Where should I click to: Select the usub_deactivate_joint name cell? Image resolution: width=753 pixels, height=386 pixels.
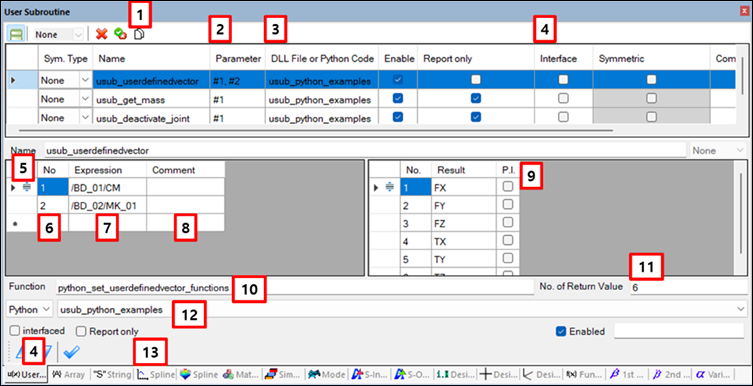click(151, 118)
